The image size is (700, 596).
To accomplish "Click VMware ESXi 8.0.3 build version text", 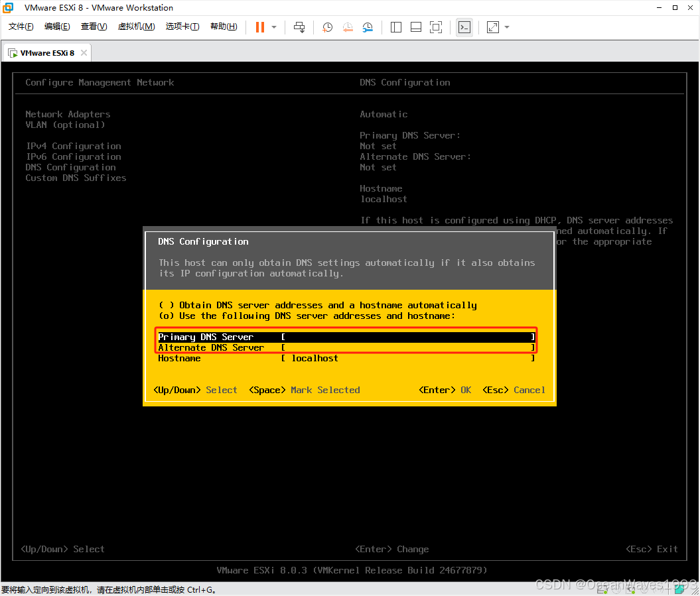I will pyautogui.click(x=352, y=570).
